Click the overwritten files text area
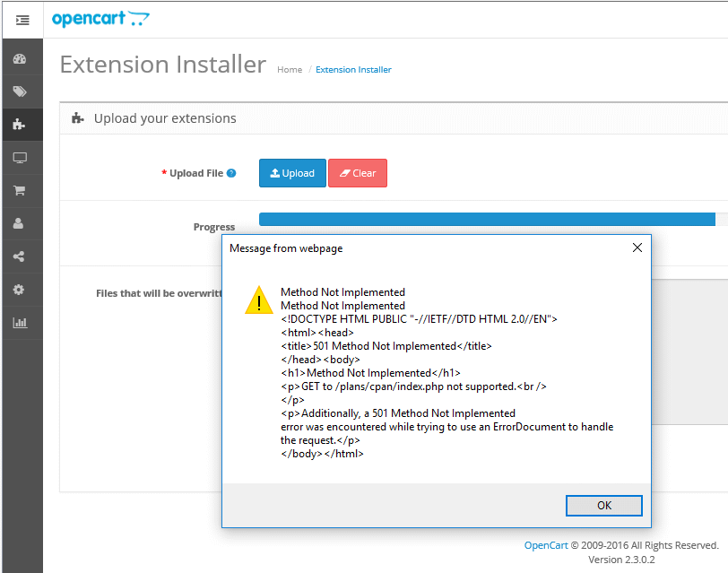This screenshot has height=573, width=728. pyautogui.click(x=689, y=352)
